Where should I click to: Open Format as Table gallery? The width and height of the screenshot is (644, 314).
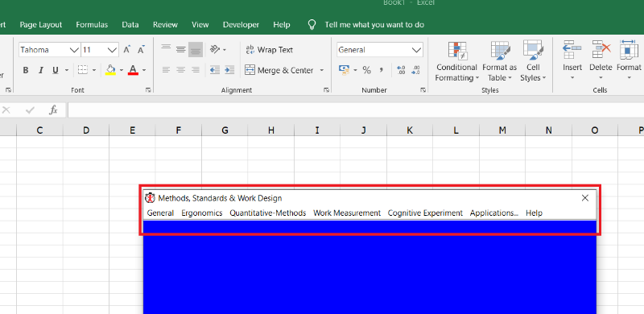[x=499, y=61]
